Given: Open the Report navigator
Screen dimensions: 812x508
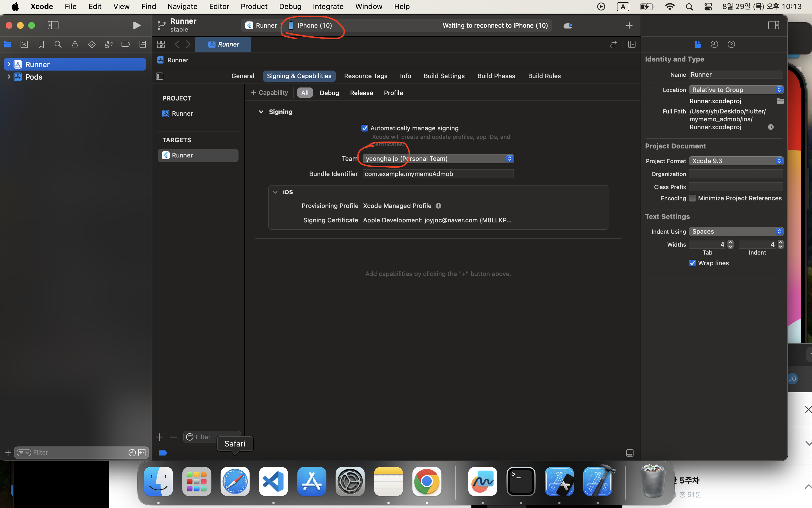Looking at the screenshot, I should pos(143,44).
